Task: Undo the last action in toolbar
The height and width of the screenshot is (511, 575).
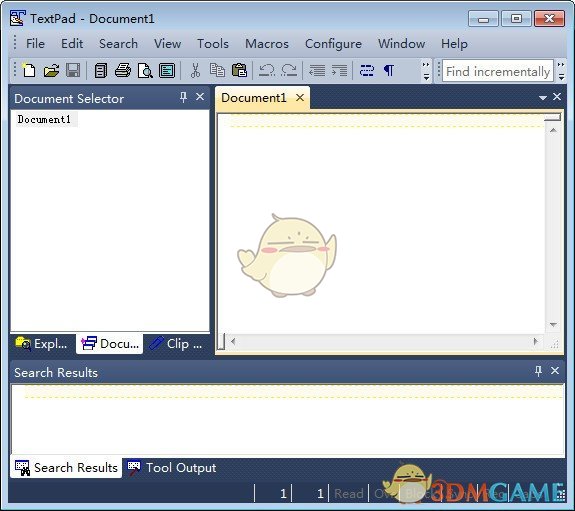Action: click(267, 70)
